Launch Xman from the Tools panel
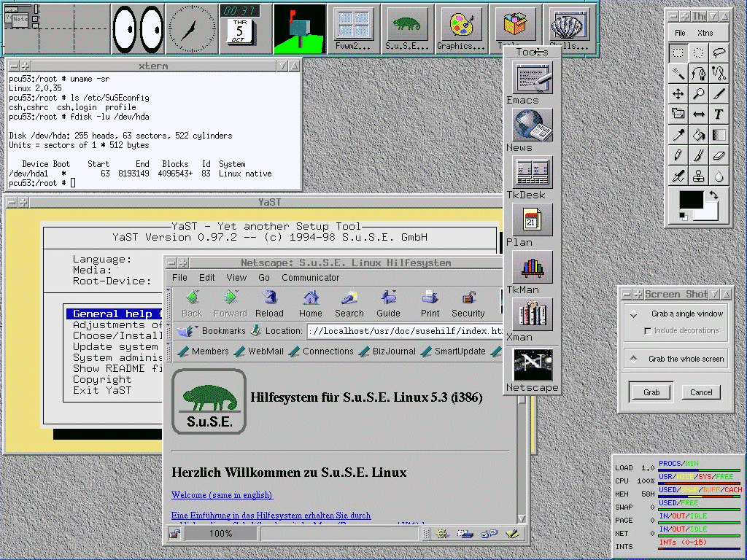 coord(532,314)
